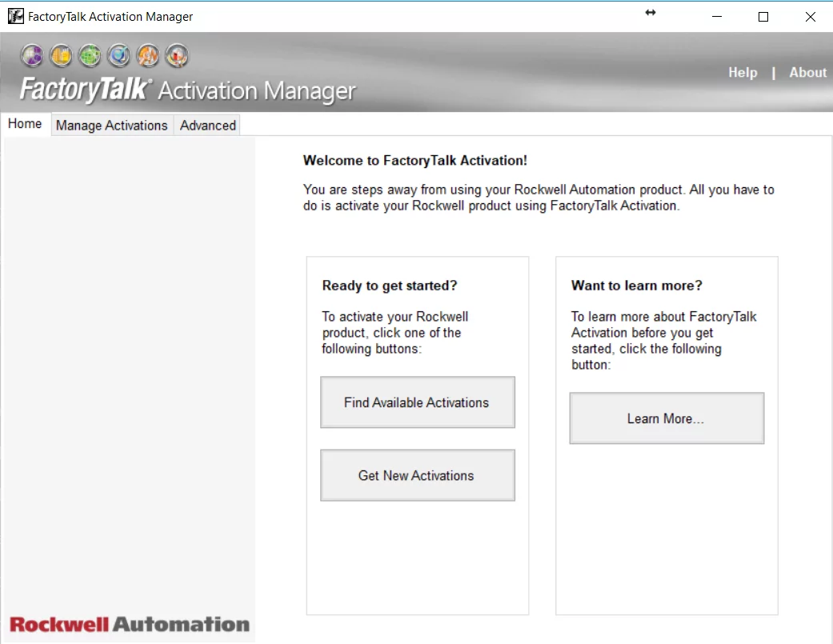Click the Rockwell Automation logo
Viewport: 833px width, 644px height.
(130, 624)
